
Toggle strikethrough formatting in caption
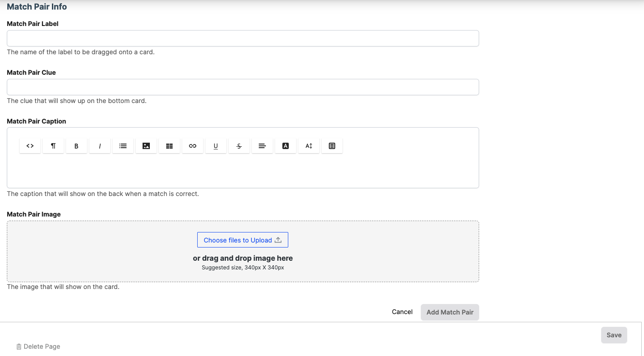239,146
